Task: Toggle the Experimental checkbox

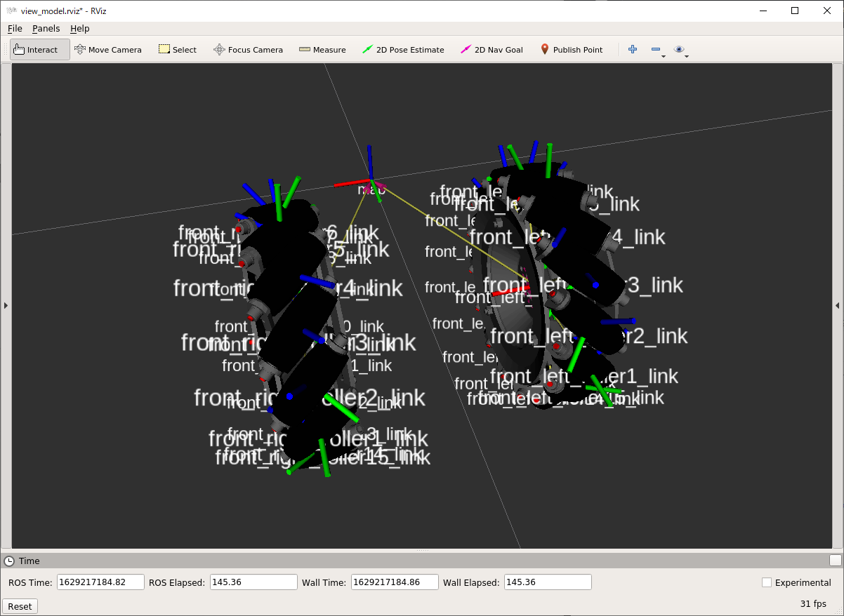Action: pyautogui.click(x=767, y=582)
